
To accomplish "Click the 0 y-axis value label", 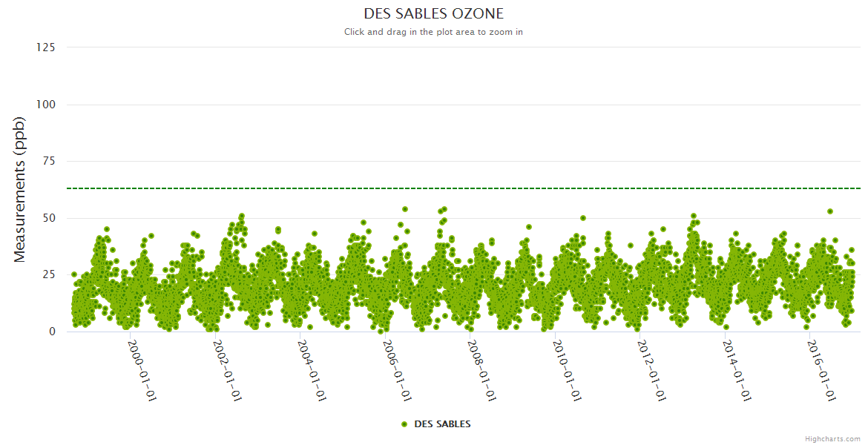I will coord(52,332).
